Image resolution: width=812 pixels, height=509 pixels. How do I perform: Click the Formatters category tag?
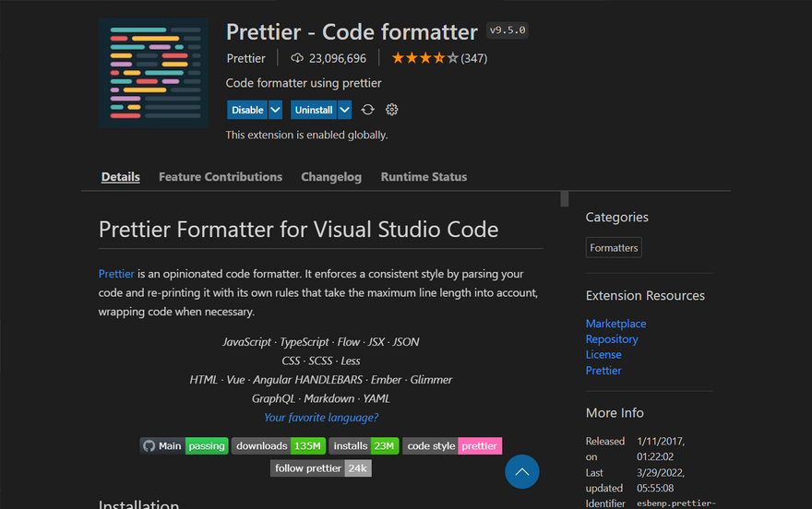(x=614, y=248)
